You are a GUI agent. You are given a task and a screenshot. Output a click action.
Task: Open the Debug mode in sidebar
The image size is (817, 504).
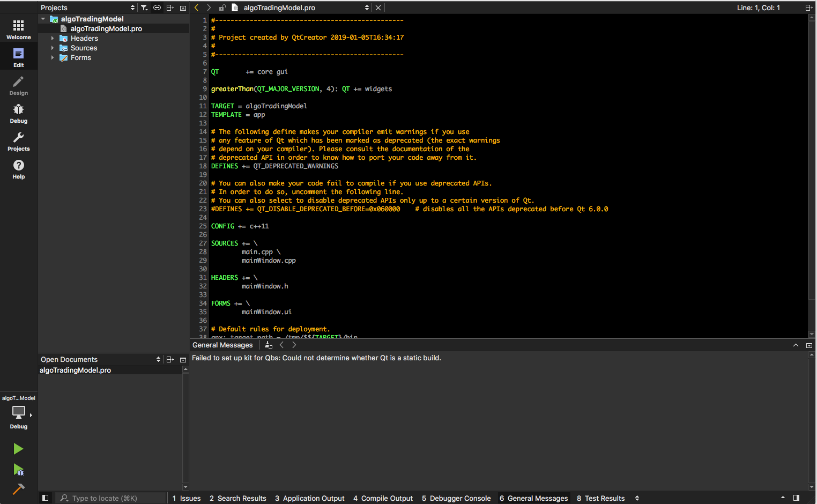tap(19, 113)
